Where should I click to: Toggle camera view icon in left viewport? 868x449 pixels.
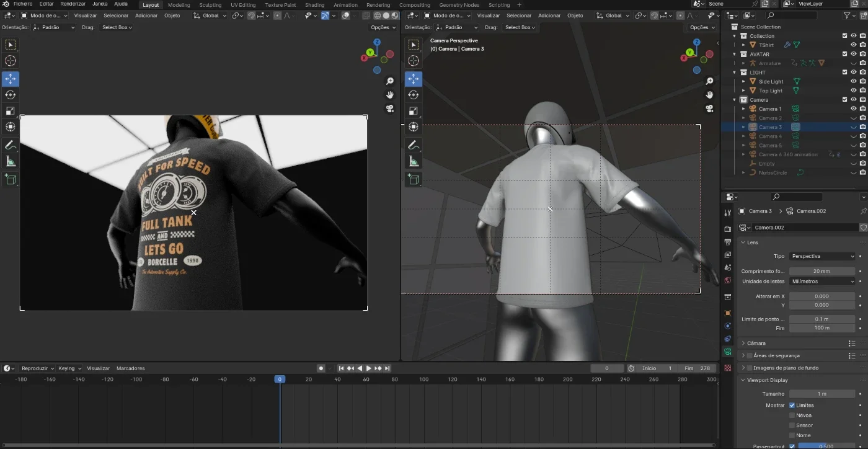point(390,109)
